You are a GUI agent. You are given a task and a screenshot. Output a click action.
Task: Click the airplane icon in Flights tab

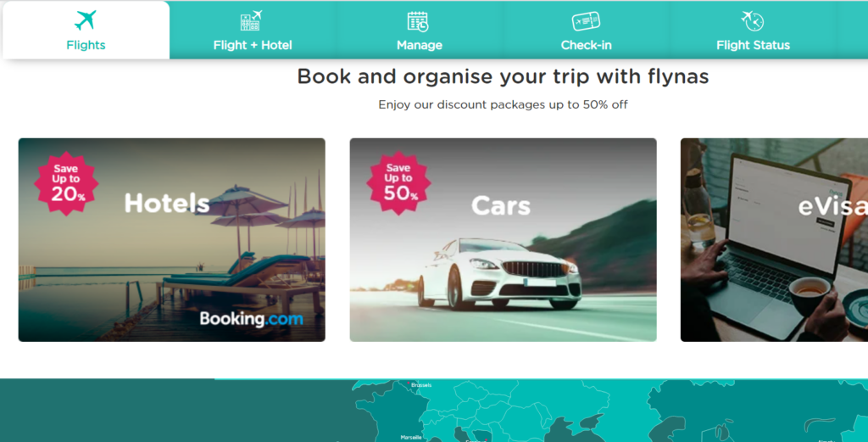pyautogui.click(x=86, y=20)
